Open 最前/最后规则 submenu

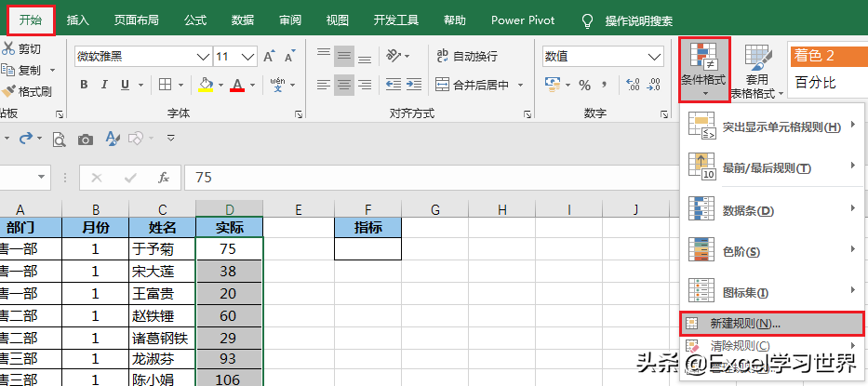[771, 167]
